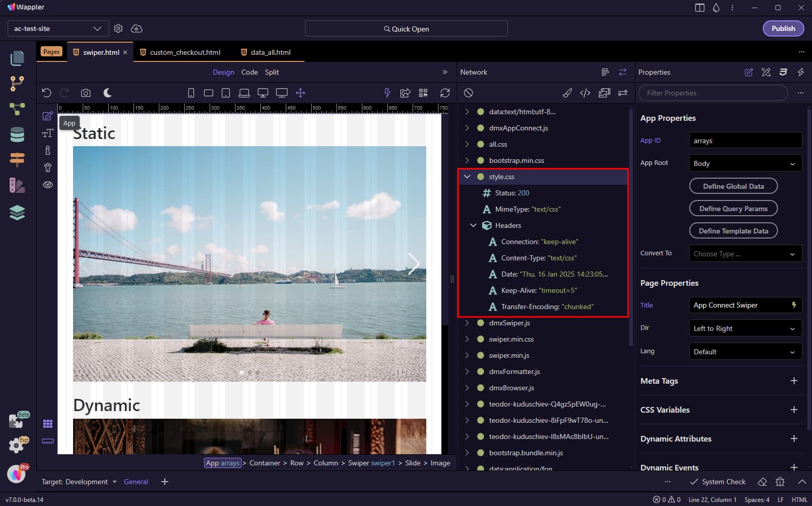Viewport: 812px width, 506px height.
Task: Add a CSS Variables entry with plus
Action: (794, 410)
